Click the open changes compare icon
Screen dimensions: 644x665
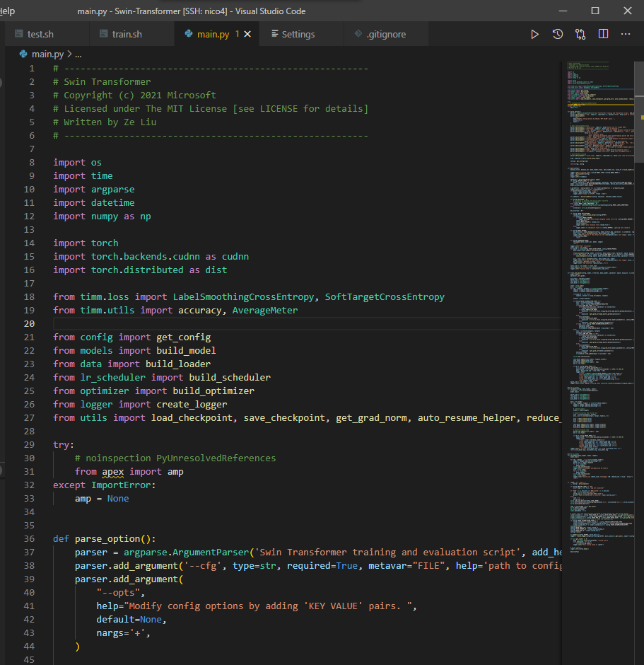(580, 33)
